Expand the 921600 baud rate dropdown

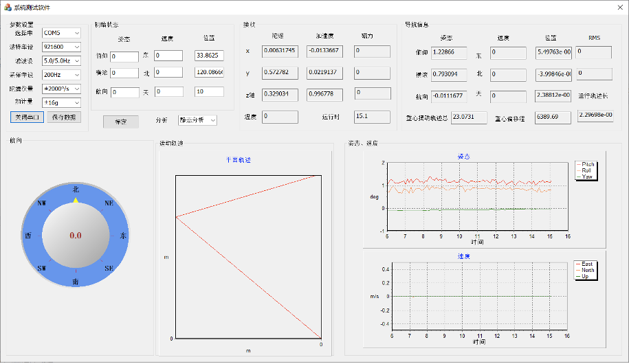(x=61, y=47)
